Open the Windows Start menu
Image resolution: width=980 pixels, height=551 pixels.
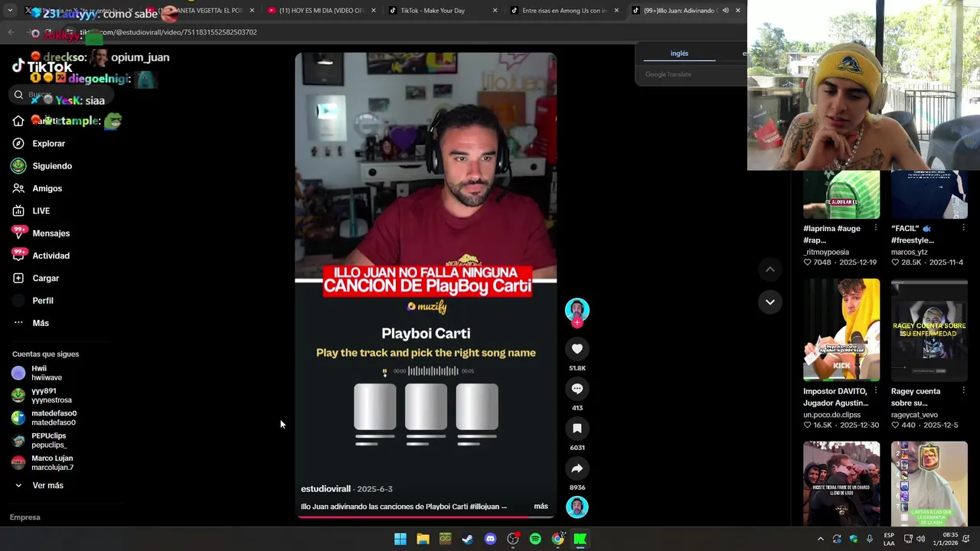tap(400, 539)
